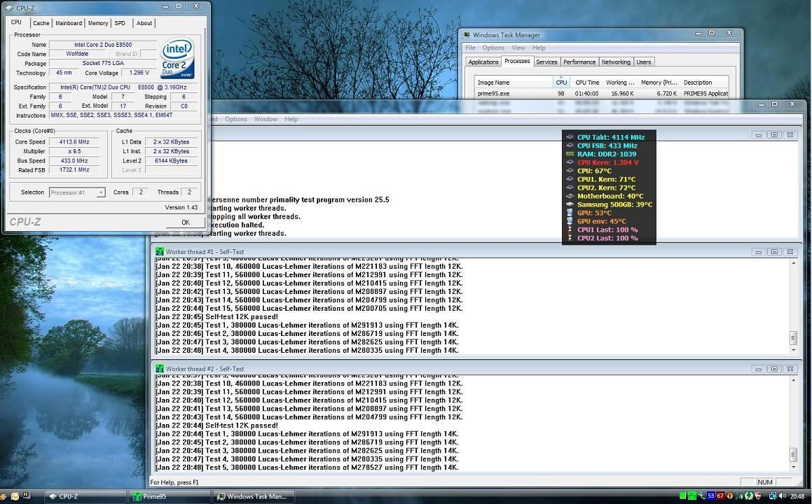
Task: Open Task Manager Networking tab
Action: tap(616, 62)
